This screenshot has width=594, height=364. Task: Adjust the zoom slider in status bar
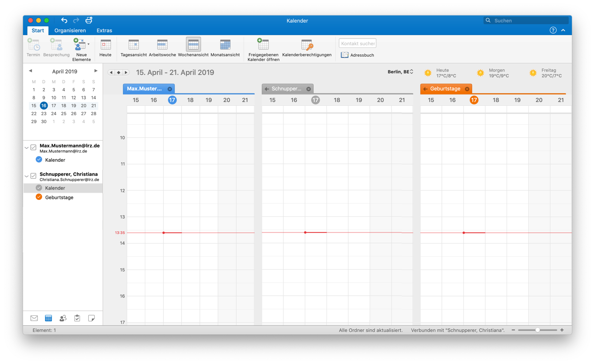(537, 330)
